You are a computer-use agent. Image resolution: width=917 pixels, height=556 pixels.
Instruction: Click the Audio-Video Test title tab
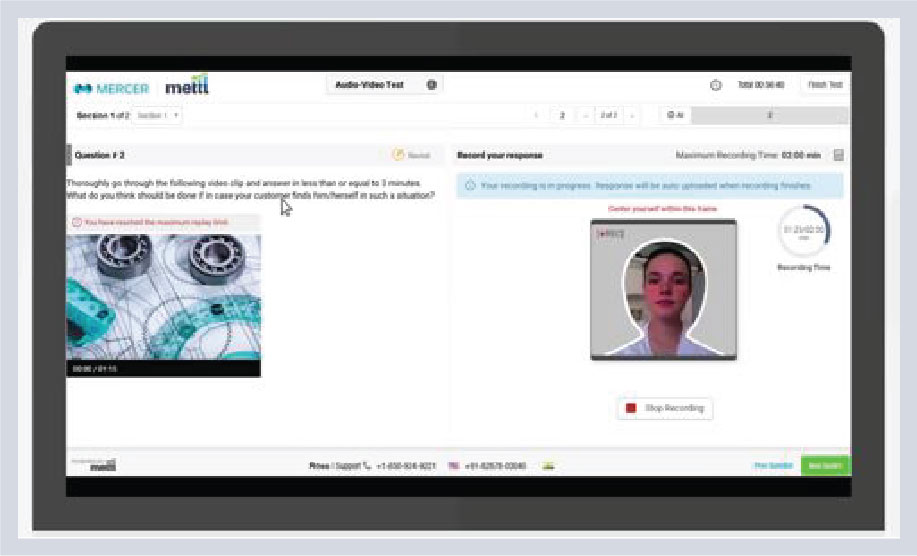point(371,85)
